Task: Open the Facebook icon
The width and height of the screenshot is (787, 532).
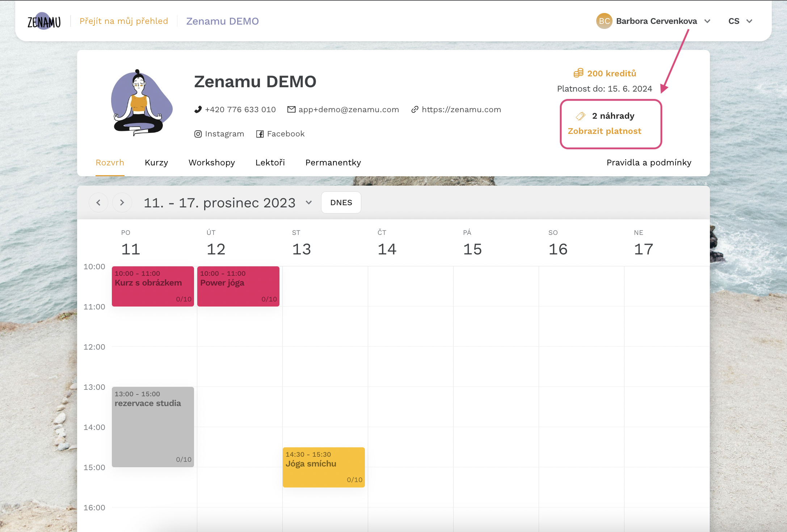Action: [260, 134]
